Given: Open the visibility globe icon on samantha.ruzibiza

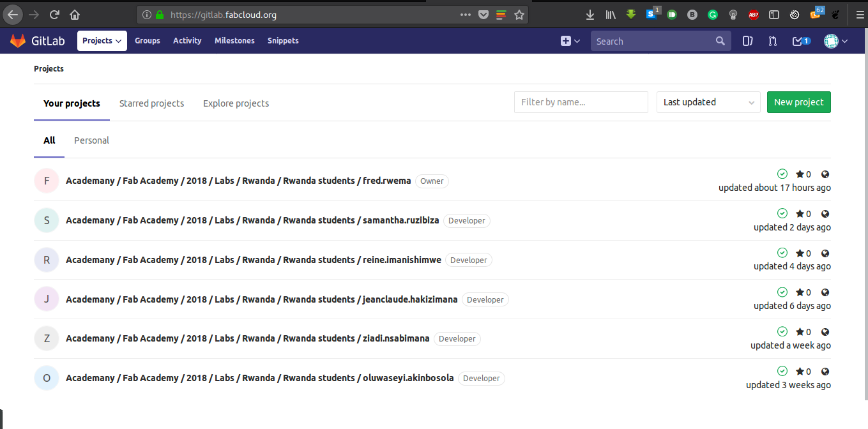Looking at the screenshot, I should (825, 213).
